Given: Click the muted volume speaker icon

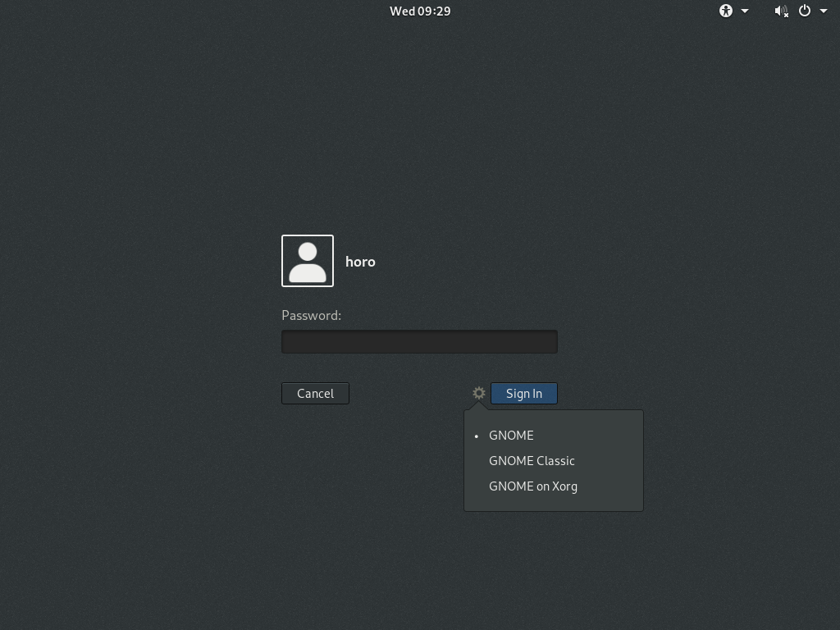Looking at the screenshot, I should (x=781, y=11).
